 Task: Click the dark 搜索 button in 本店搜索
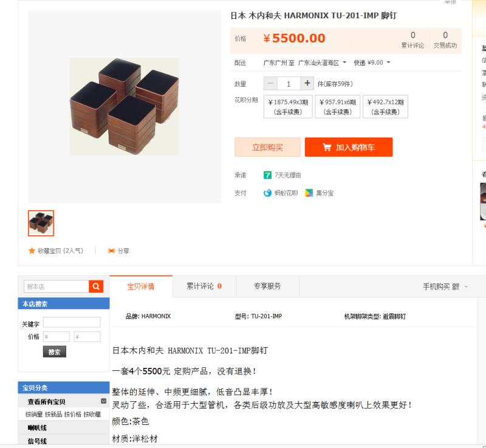[x=55, y=352]
